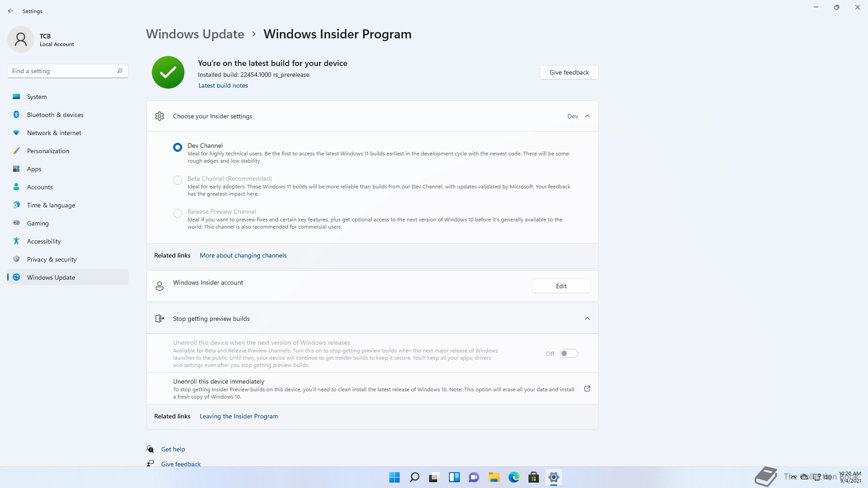The image size is (868, 488).
Task: Go to Privacy & security settings
Action: [x=68, y=259]
